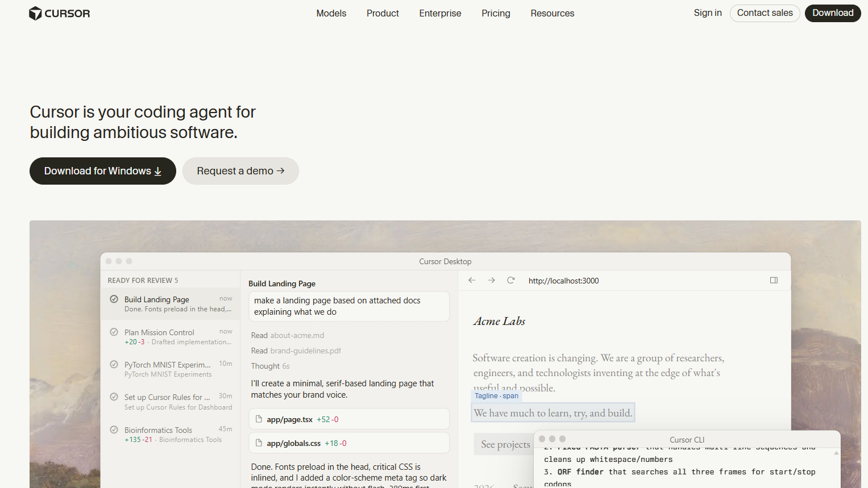Go forward in the demo browser
Screen dimensions: 868x488
point(491,280)
